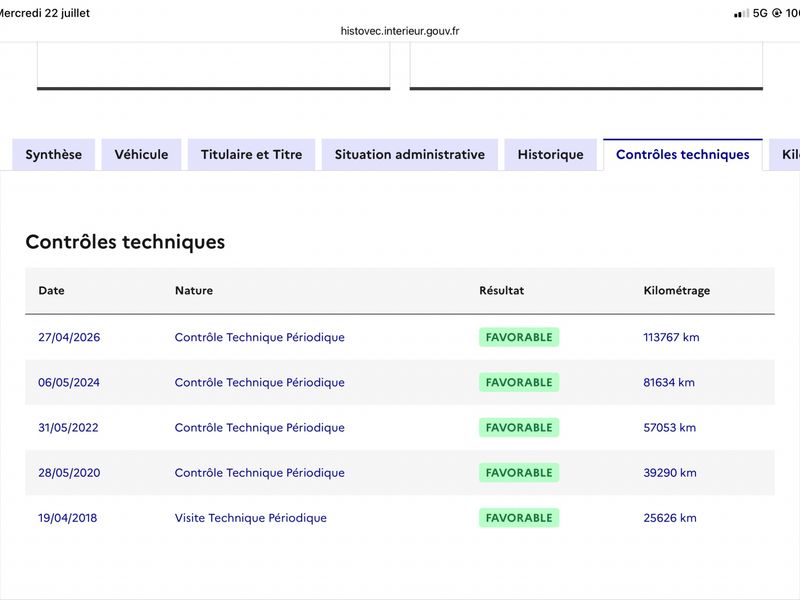Click FAVORABLE badge for 06/05/2024
The width and height of the screenshot is (800, 600).
[x=519, y=383]
